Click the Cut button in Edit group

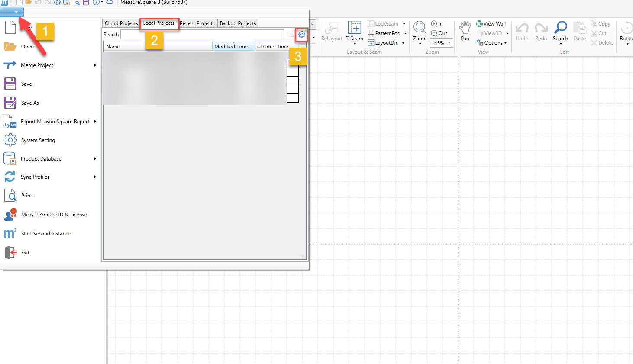(599, 33)
